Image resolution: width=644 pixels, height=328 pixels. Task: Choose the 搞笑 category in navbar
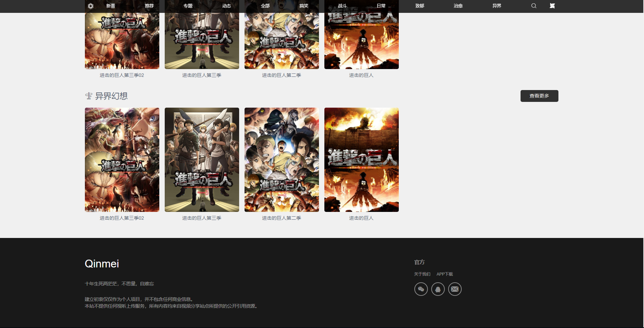pos(304,6)
